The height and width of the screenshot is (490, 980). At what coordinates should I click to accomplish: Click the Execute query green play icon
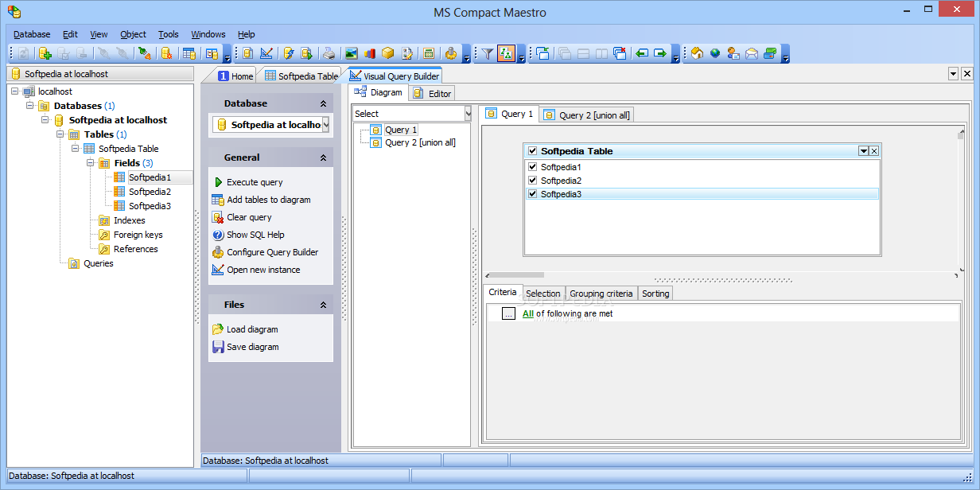218,182
